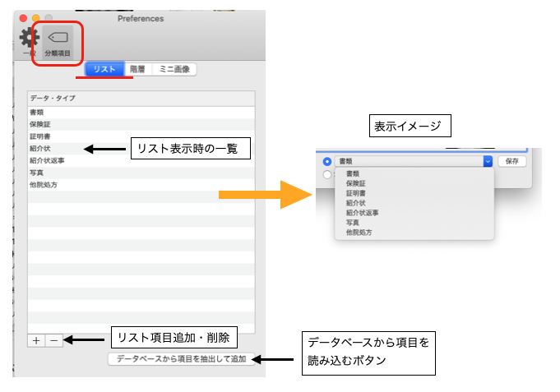
Task: Switch to the 階層 tab
Action: coord(137,70)
